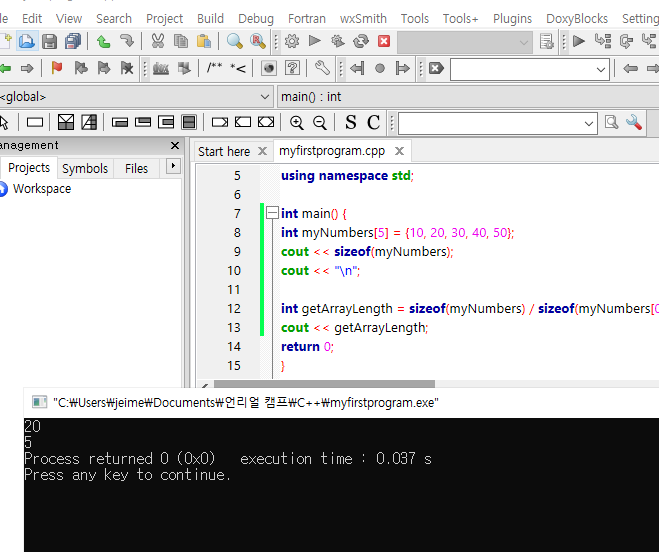This screenshot has height=552, width=659.
Task: Insert a DoxyBlocks block comment /** icon
Action: point(214,68)
